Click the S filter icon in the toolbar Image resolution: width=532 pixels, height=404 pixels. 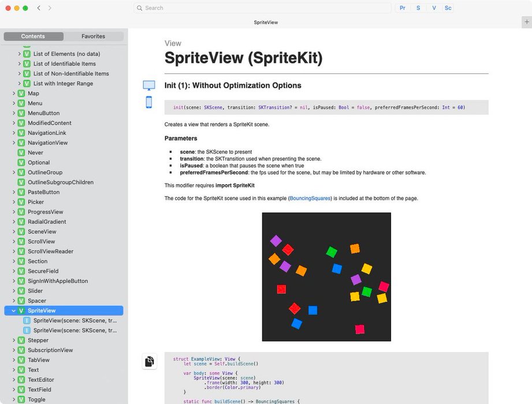tap(418, 8)
